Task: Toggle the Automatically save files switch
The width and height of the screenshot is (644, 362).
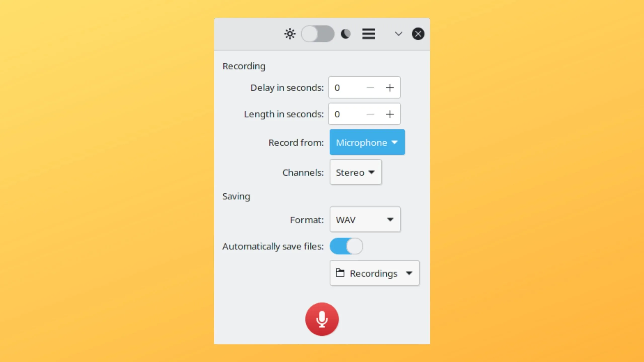Action: [x=346, y=246]
